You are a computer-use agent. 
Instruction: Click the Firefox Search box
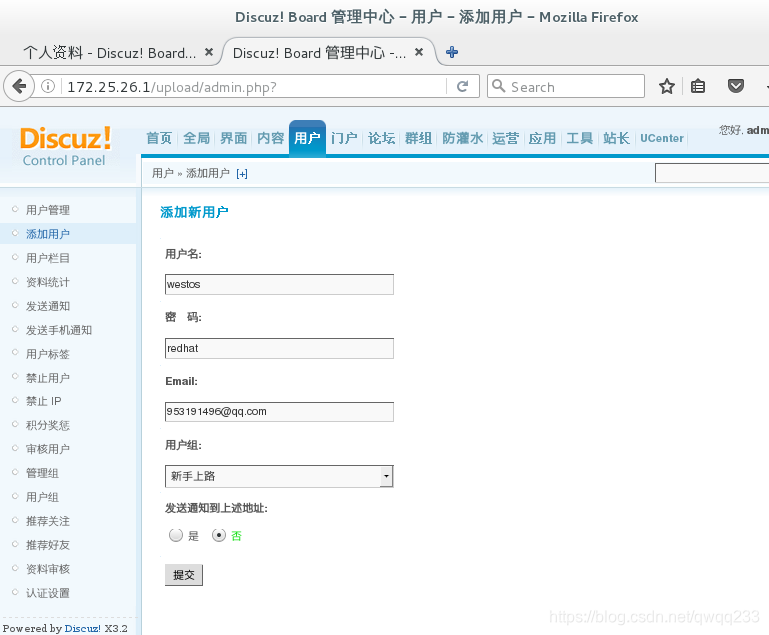pos(565,86)
